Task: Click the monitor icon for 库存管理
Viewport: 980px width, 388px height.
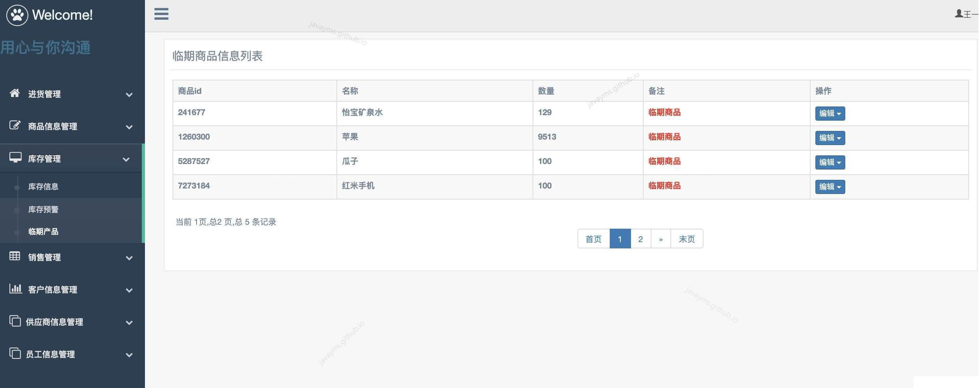Action: tap(15, 157)
